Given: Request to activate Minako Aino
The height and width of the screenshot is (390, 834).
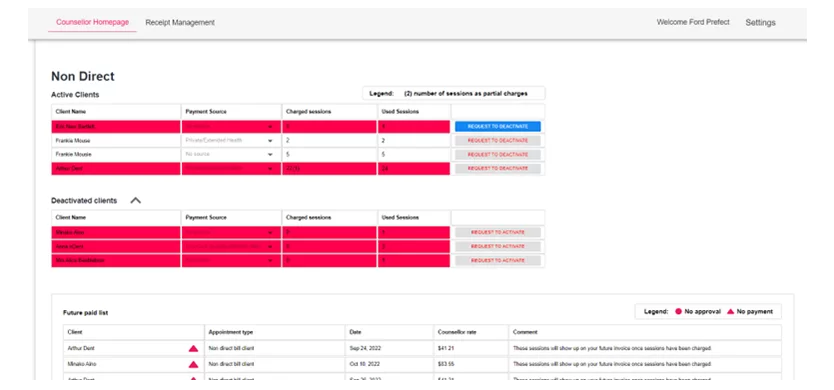Looking at the screenshot, I should (x=498, y=233).
